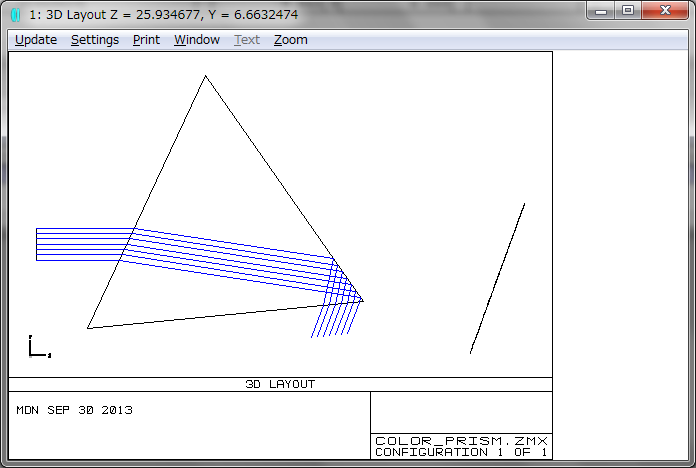The width and height of the screenshot is (696, 468).
Task: Click the coordinate axis indicator in layout
Action: (x=40, y=347)
